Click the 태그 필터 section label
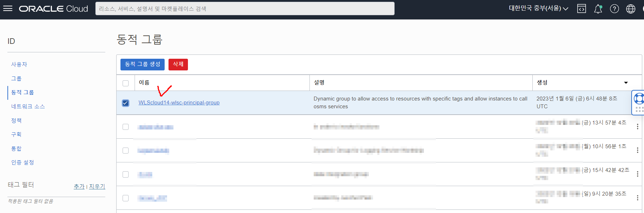 coord(21,185)
